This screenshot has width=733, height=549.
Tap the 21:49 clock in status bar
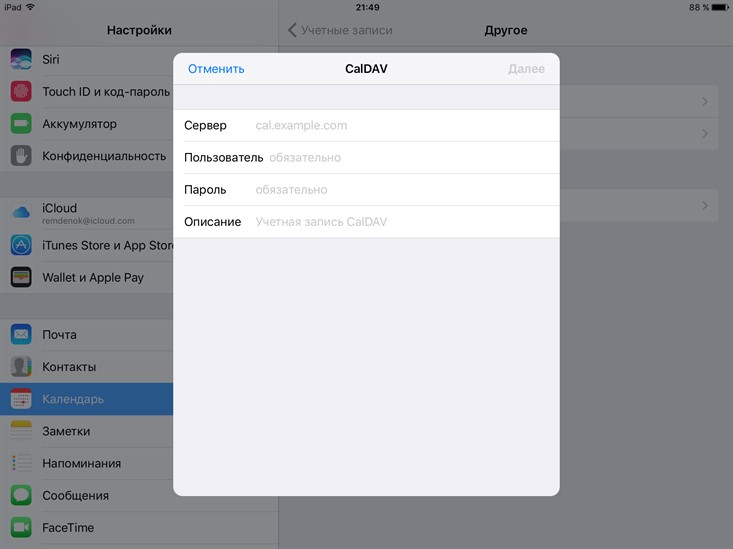coord(367,7)
